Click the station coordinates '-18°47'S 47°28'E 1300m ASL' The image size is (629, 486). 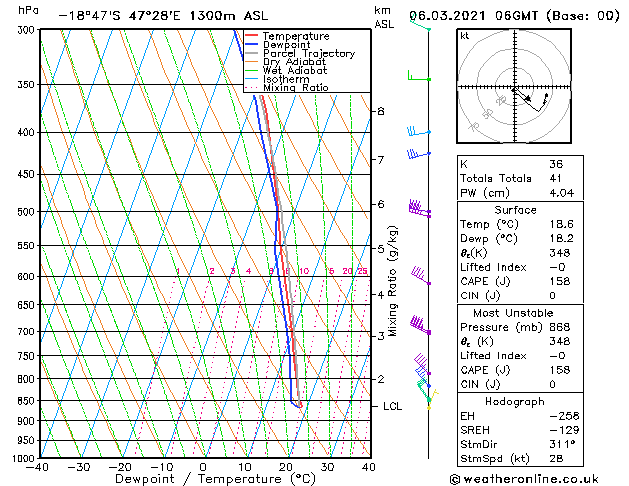click(163, 16)
